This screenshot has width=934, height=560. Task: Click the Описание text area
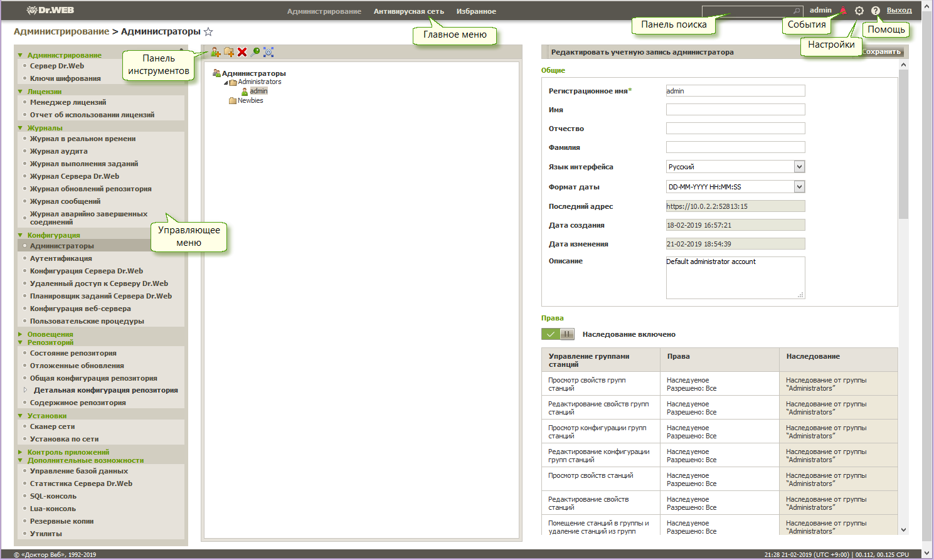click(735, 278)
